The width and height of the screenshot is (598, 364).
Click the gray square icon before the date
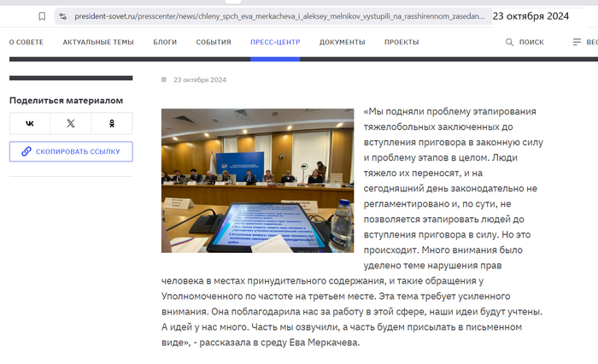[x=164, y=79]
